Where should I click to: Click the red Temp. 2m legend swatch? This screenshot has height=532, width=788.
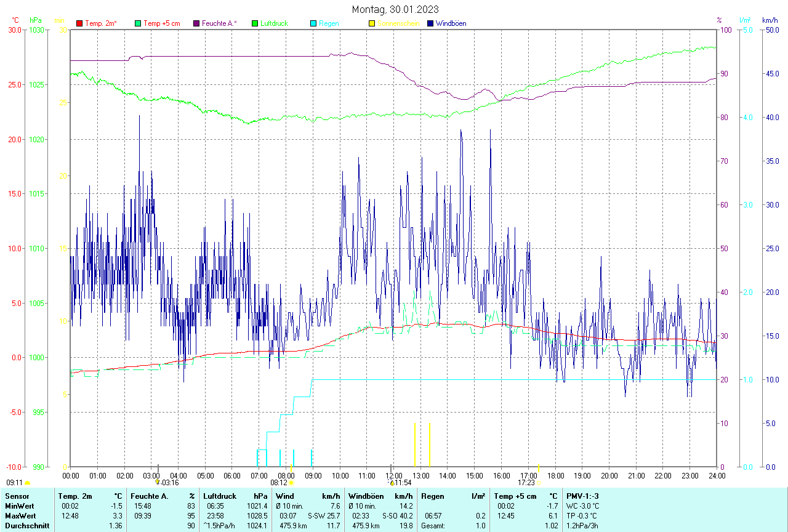click(79, 23)
